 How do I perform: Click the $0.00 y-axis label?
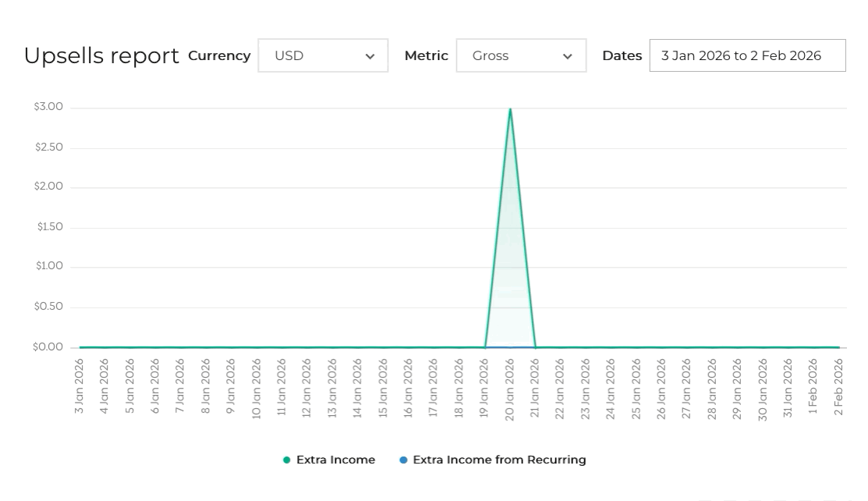pyautogui.click(x=48, y=347)
